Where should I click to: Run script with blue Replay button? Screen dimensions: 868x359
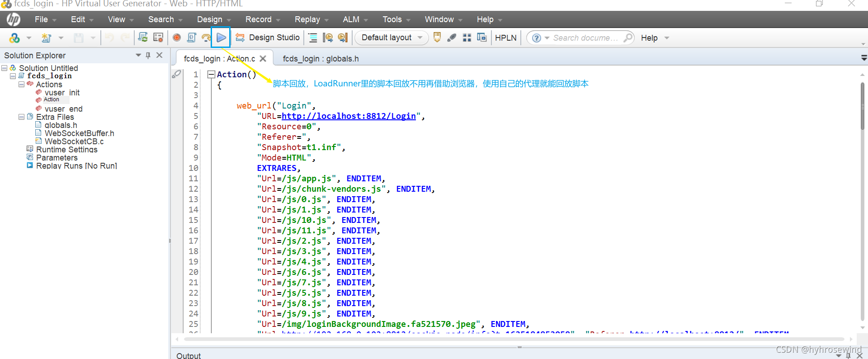pyautogui.click(x=221, y=38)
